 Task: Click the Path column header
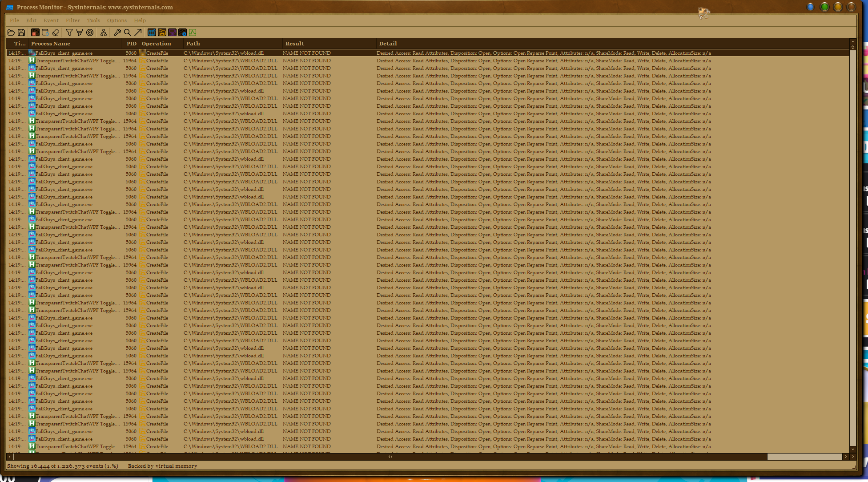click(x=233, y=44)
